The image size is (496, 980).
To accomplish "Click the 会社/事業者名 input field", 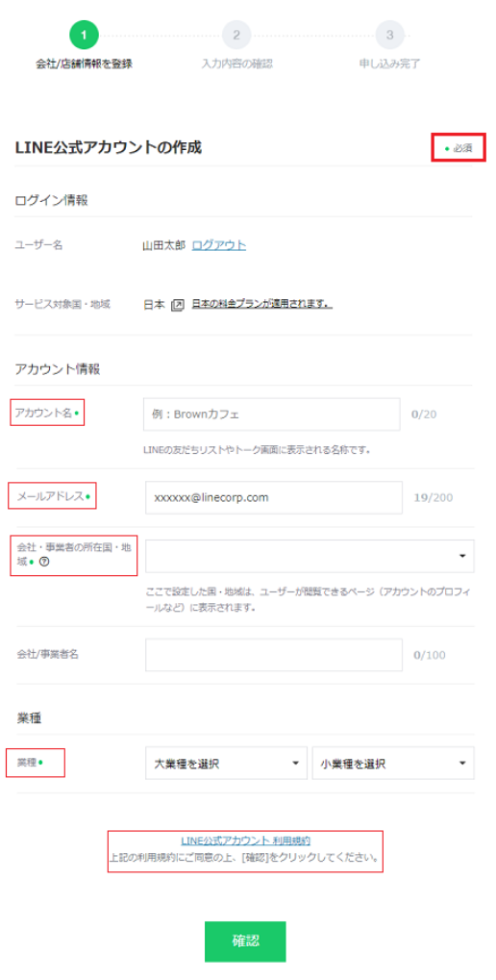I will 274,654.
